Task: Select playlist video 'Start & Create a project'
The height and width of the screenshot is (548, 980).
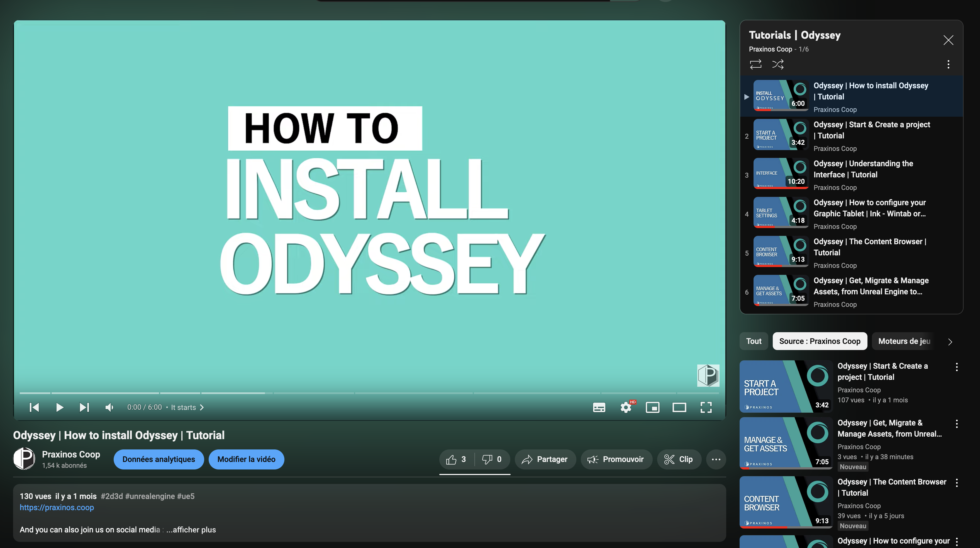Action: pos(851,136)
